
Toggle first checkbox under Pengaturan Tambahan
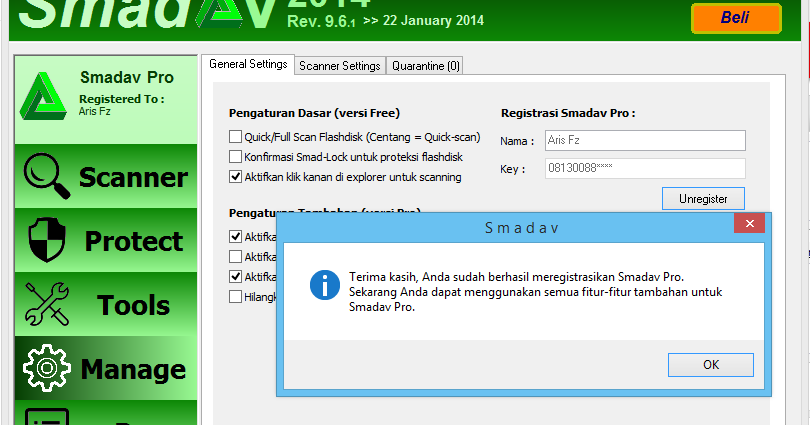tap(236, 237)
